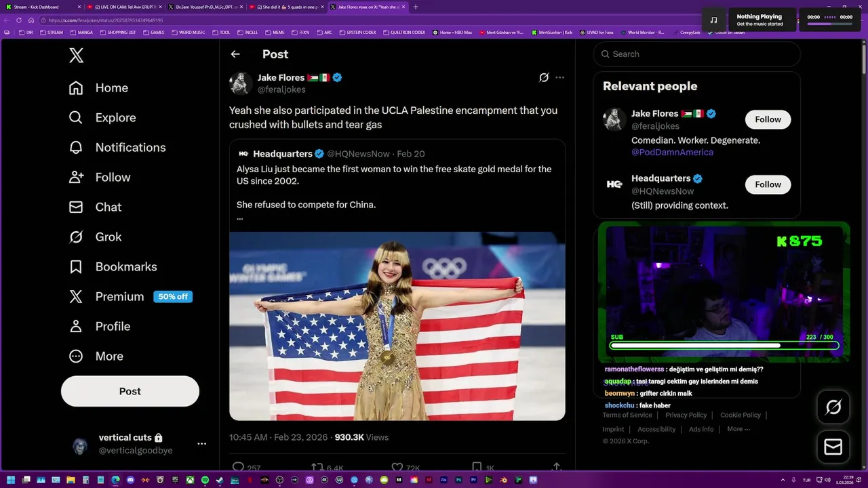
Task: Open the Windows Start menu
Action: pos(10,480)
